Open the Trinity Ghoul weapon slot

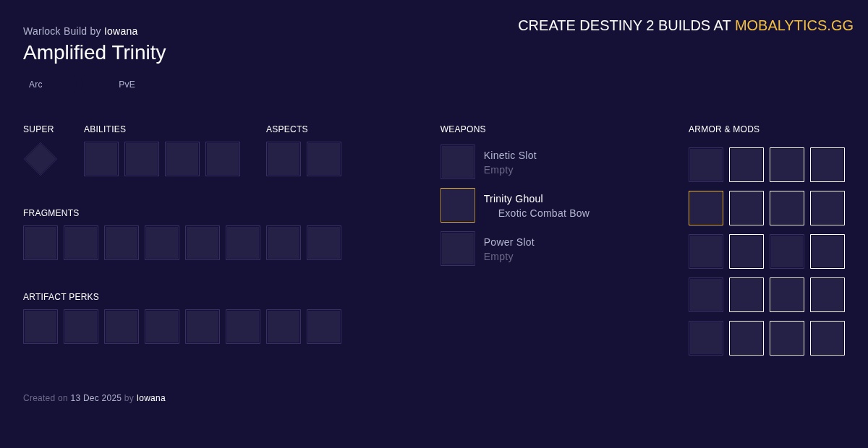[x=457, y=205]
